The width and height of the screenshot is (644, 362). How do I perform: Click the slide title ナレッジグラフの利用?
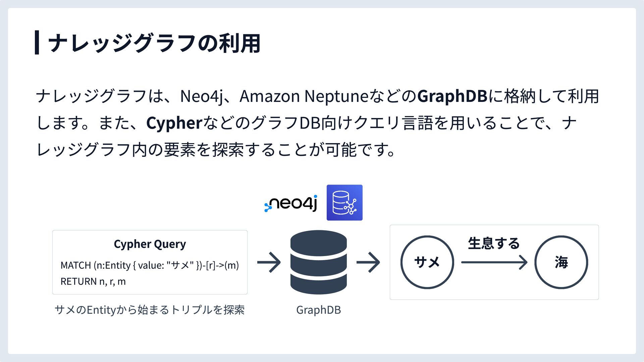pyautogui.click(x=155, y=43)
